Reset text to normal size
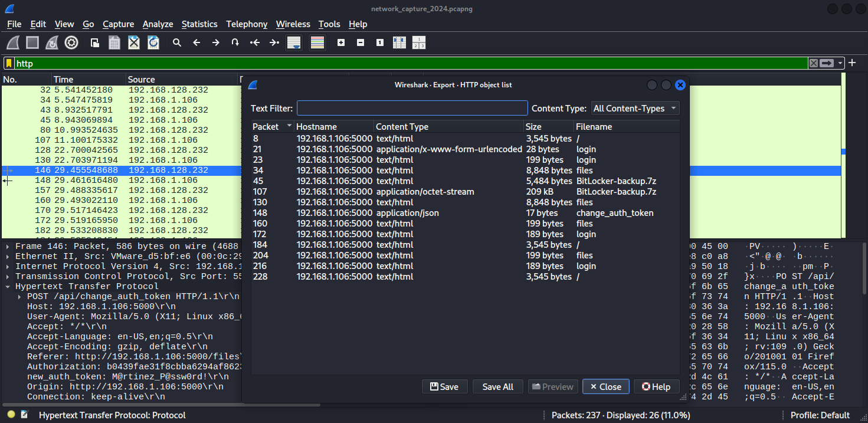This screenshot has height=423, width=868. (380, 42)
